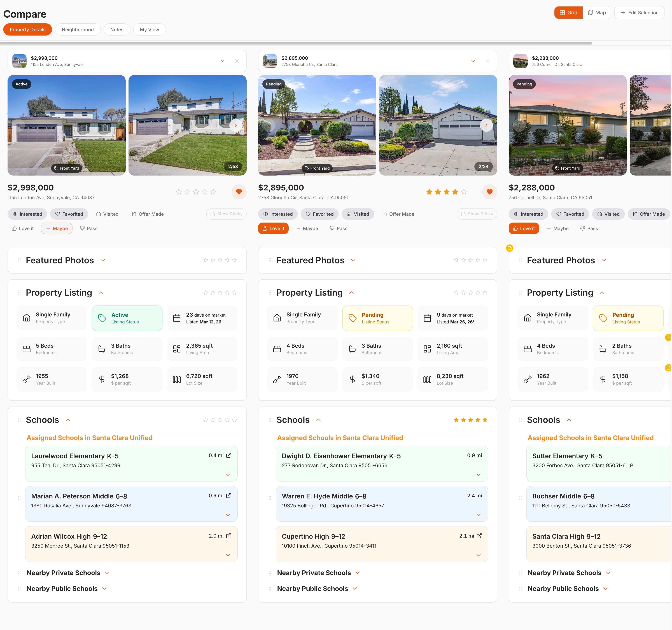Switch to Map view

coord(597,13)
